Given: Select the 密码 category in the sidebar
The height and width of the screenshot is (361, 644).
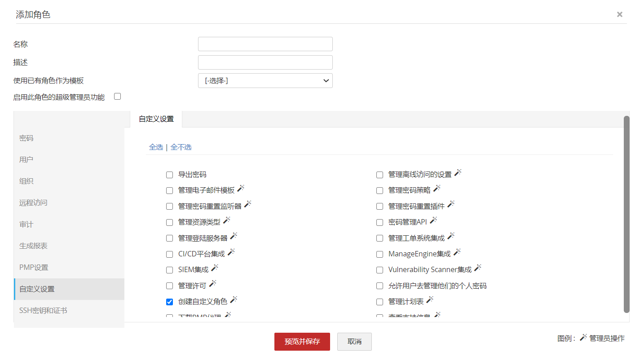Looking at the screenshot, I should click(26, 138).
